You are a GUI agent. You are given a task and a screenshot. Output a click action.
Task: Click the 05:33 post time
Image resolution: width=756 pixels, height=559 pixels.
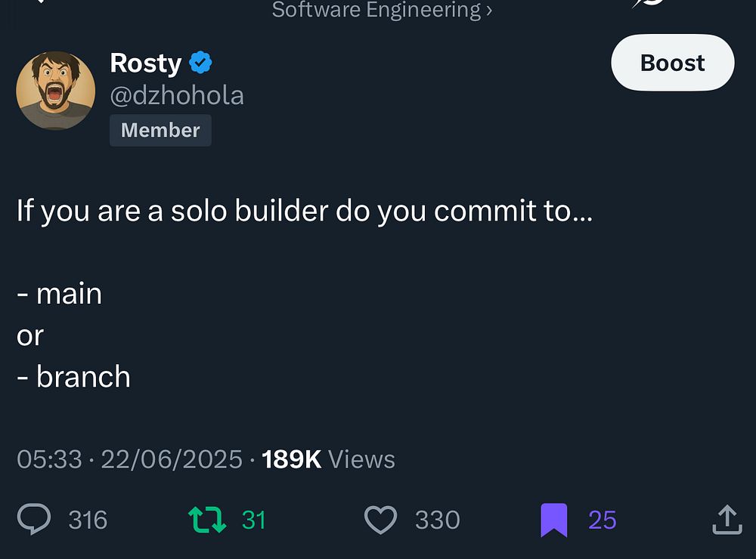click(x=49, y=459)
